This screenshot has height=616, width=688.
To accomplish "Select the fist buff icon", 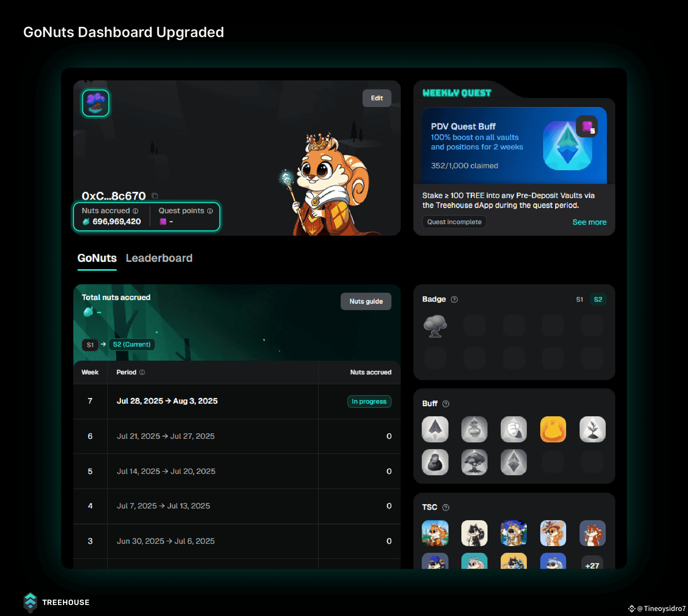I will [513, 429].
